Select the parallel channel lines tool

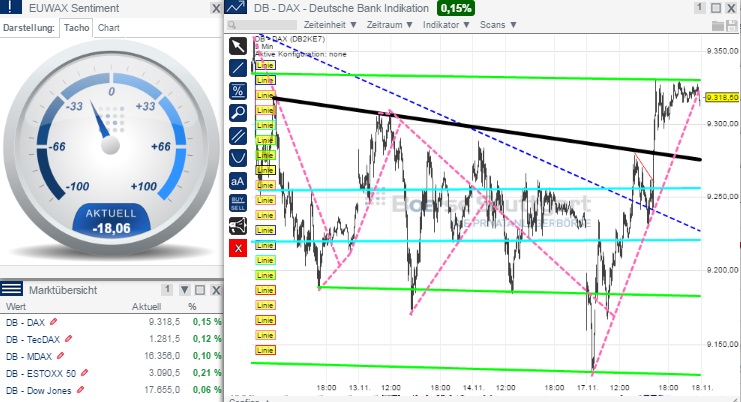click(238, 136)
